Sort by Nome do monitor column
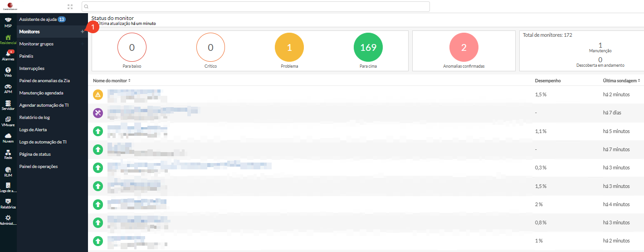 pyautogui.click(x=112, y=80)
